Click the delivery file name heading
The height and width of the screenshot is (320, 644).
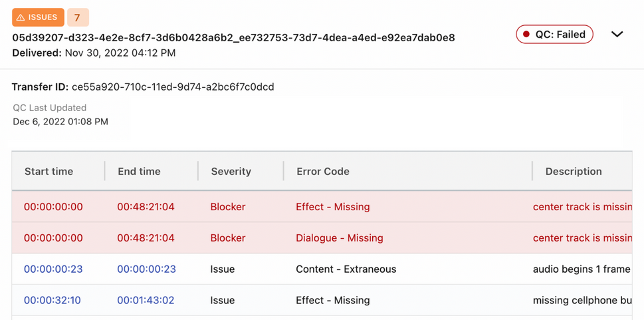click(x=233, y=38)
